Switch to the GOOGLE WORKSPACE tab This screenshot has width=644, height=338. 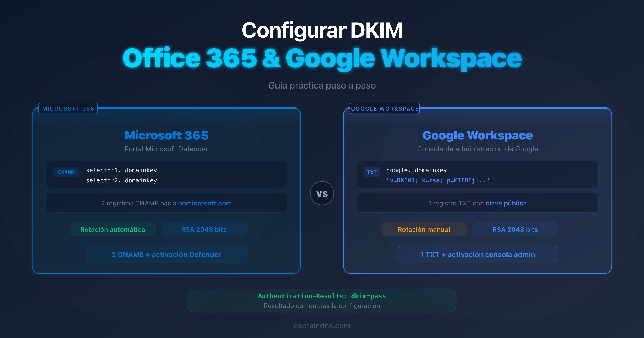click(x=385, y=109)
